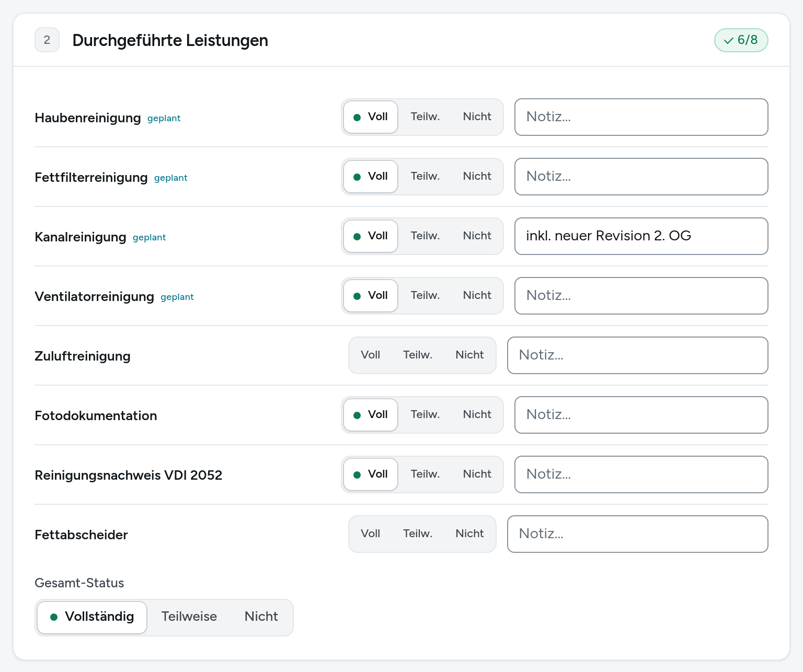Click the geplant tag beside Kanalreinigung

coord(149,237)
